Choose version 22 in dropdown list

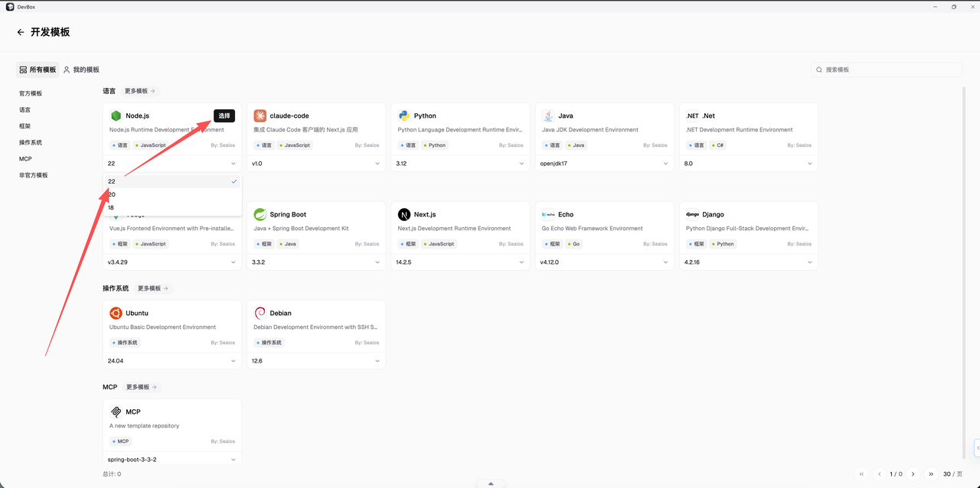tap(172, 181)
